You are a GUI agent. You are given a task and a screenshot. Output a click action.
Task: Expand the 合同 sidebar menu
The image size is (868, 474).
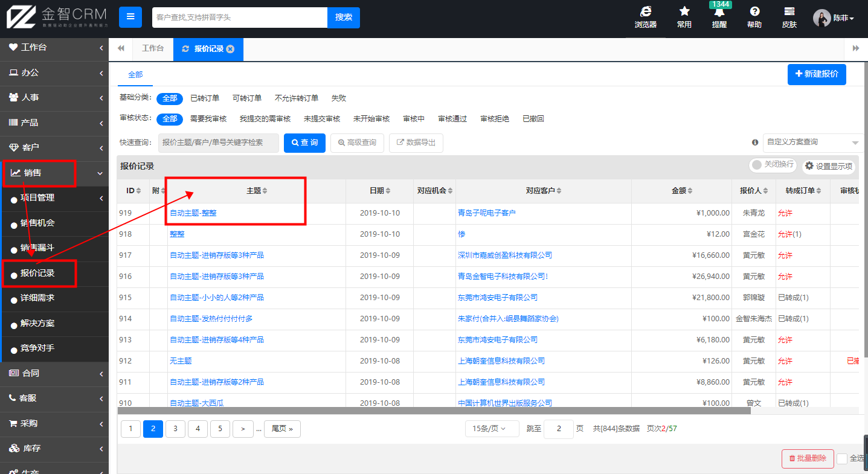tap(54, 373)
